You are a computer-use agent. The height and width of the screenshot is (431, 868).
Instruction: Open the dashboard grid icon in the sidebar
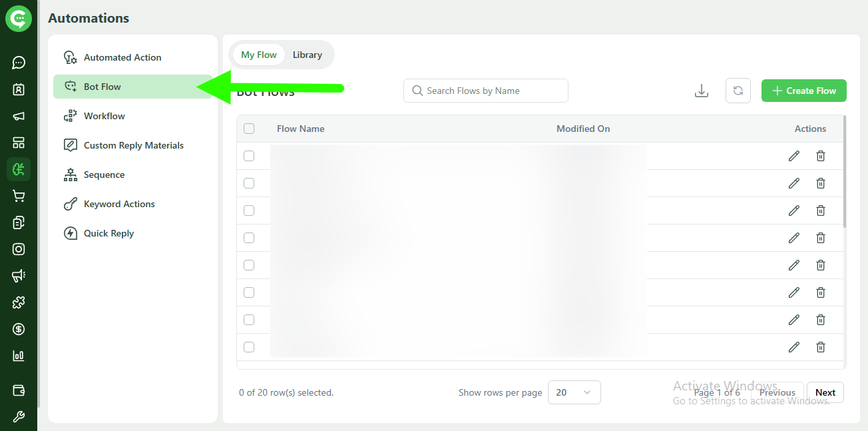[x=18, y=142]
